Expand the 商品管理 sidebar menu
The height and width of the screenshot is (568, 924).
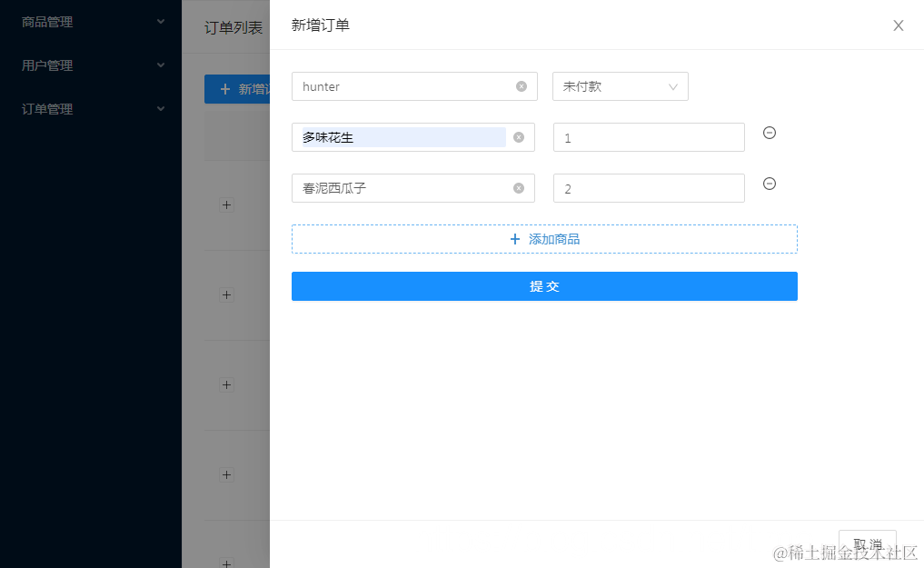[x=92, y=22]
